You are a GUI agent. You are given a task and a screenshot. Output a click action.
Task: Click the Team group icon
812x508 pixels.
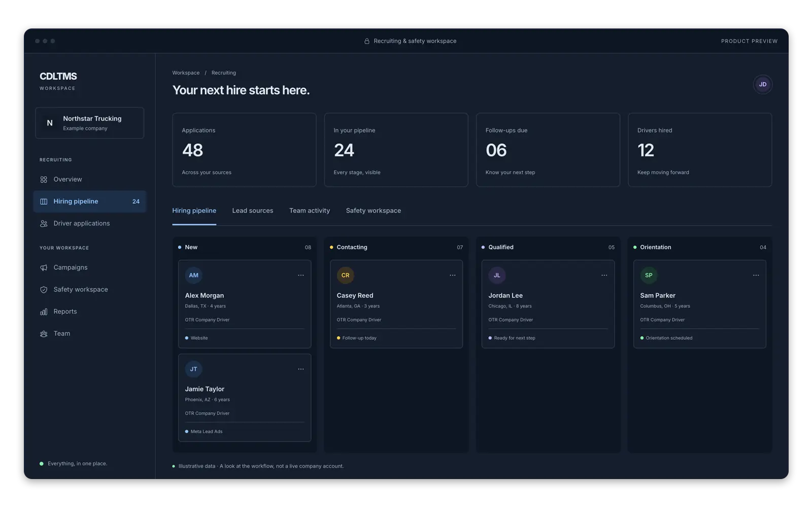click(x=44, y=334)
